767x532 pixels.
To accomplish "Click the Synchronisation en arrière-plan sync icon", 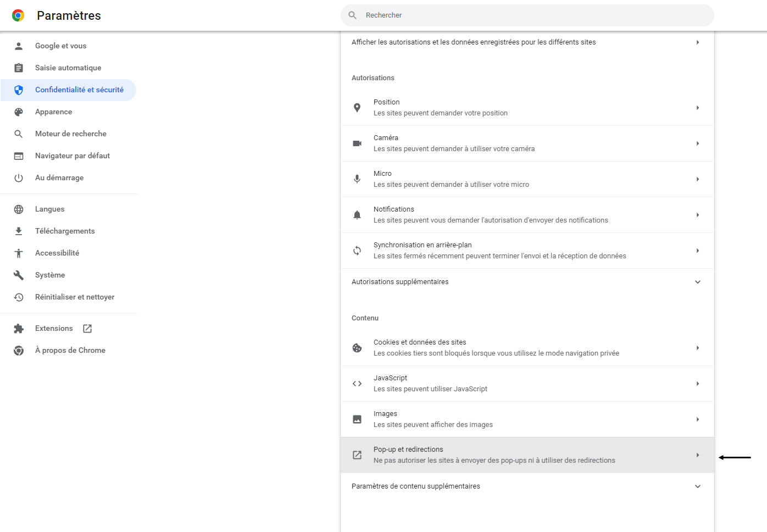I will pyautogui.click(x=357, y=250).
